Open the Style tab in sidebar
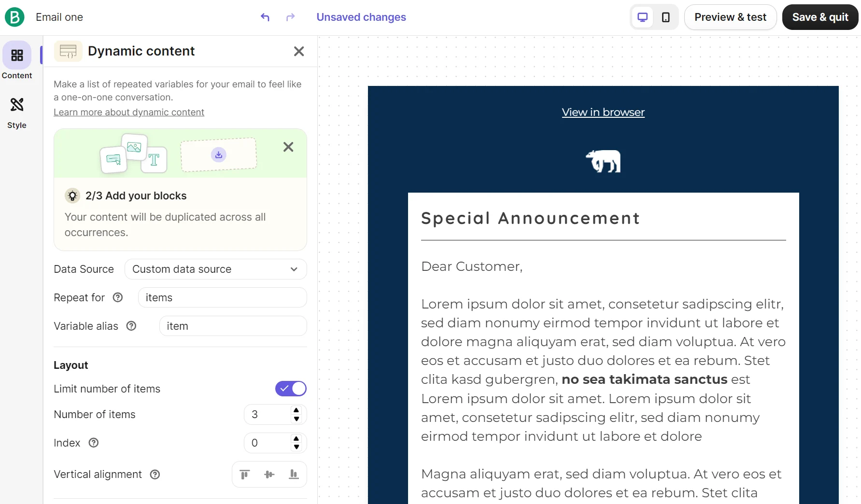This screenshot has height=504, width=861. (x=17, y=113)
